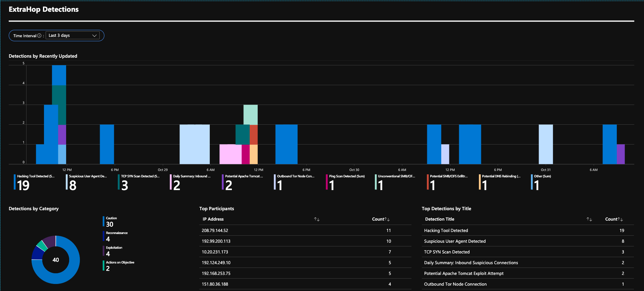Select Outbound Tor Node legend tile
Image resolution: width=644 pixels, height=291 pixels.
click(295, 182)
